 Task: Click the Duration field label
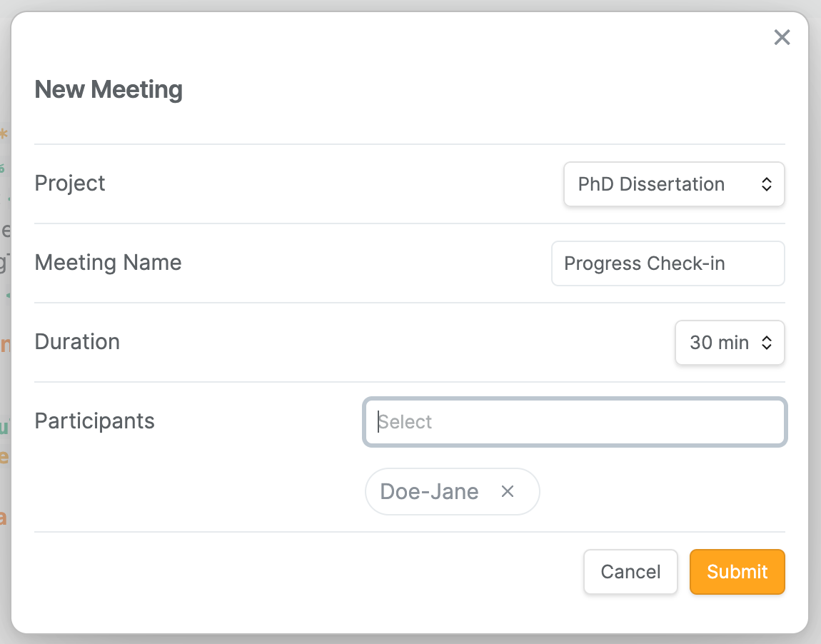(77, 342)
